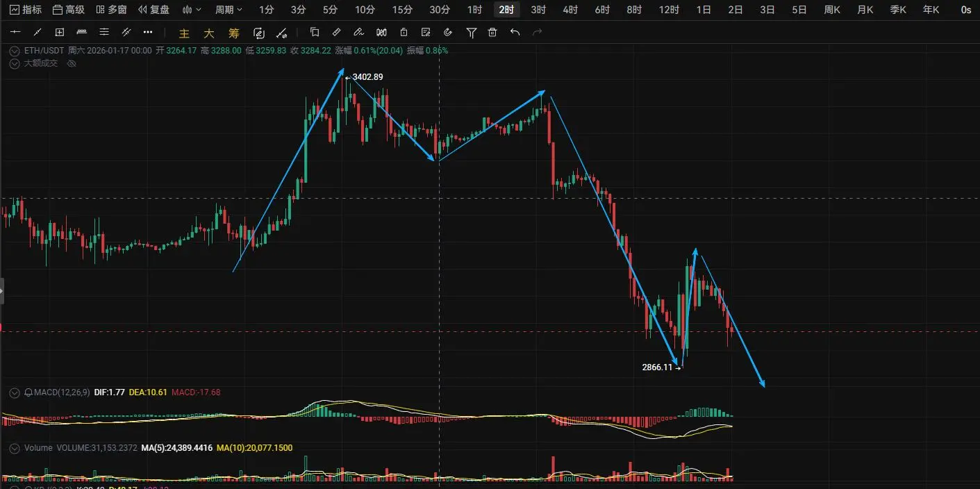Click the continuous-drawing loop icon
This screenshot has height=489, width=980.
pos(259,33)
